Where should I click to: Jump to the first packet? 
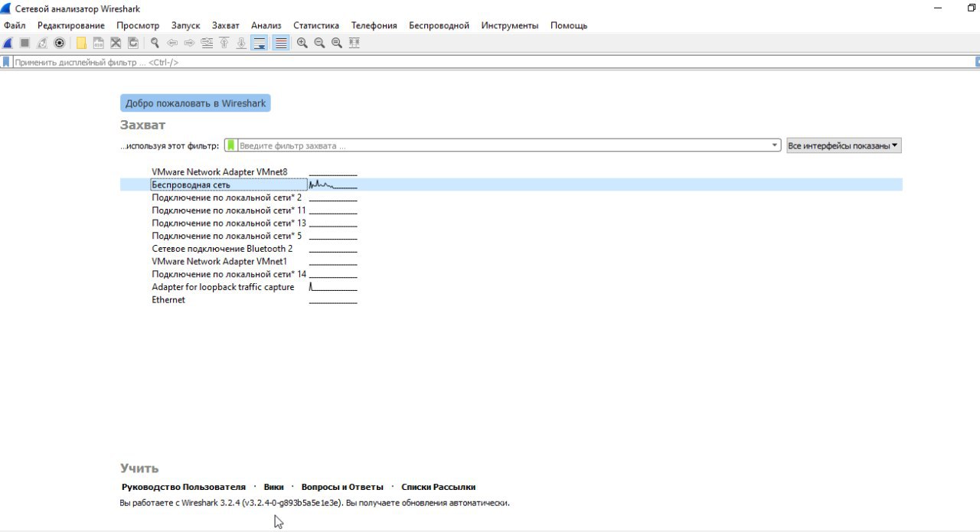click(x=224, y=43)
